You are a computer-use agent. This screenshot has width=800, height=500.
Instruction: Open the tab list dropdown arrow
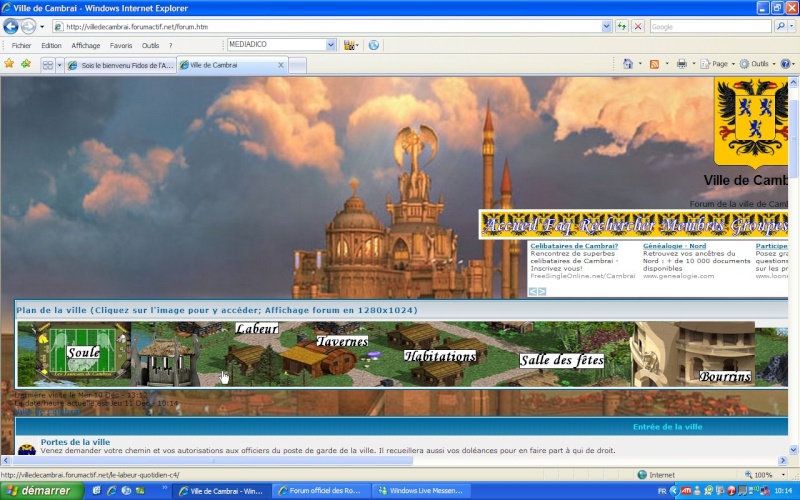click(x=59, y=65)
